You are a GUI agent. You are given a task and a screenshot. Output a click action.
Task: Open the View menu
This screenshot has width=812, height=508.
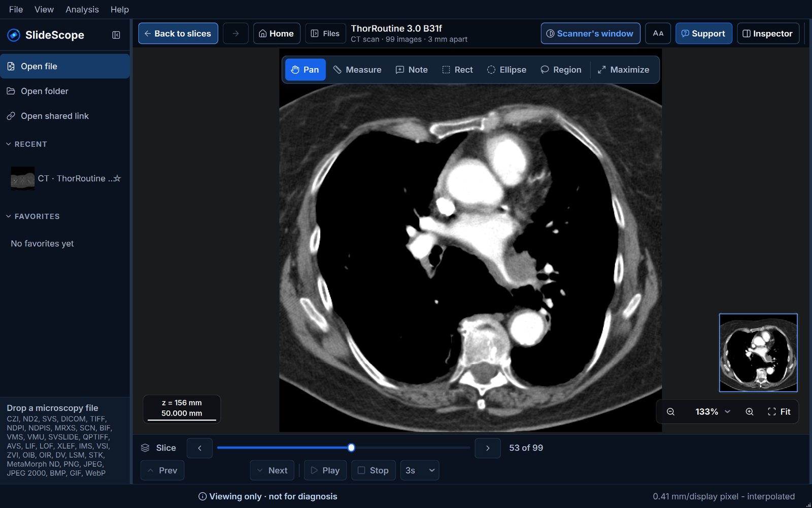44,10
